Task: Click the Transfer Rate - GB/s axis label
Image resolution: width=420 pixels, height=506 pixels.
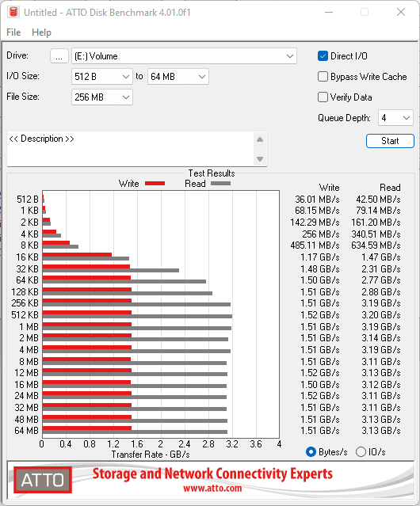Action: pos(151,455)
